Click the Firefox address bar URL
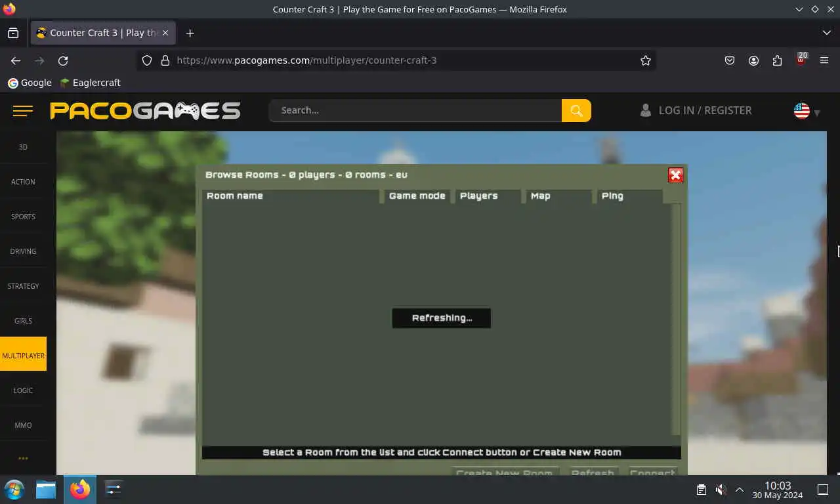Image resolution: width=840 pixels, height=504 pixels. coord(306,60)
